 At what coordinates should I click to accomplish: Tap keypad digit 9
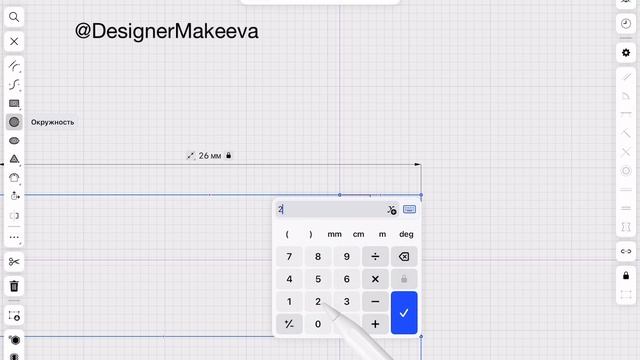pyautogui.click(x=347, y=257)
